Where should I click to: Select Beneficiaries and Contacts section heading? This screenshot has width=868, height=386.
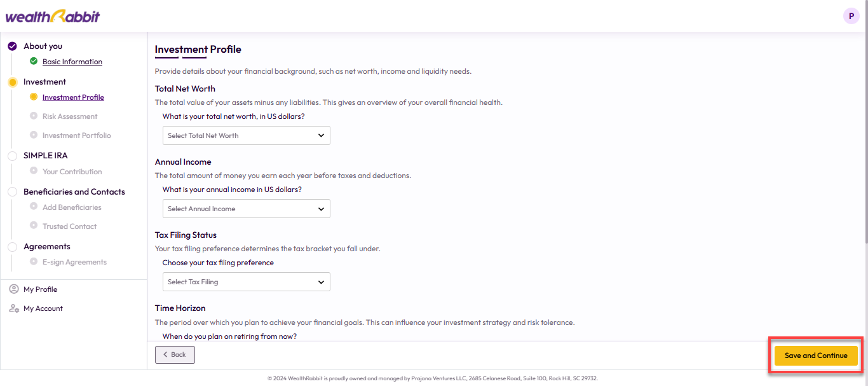tap(74, 192)
